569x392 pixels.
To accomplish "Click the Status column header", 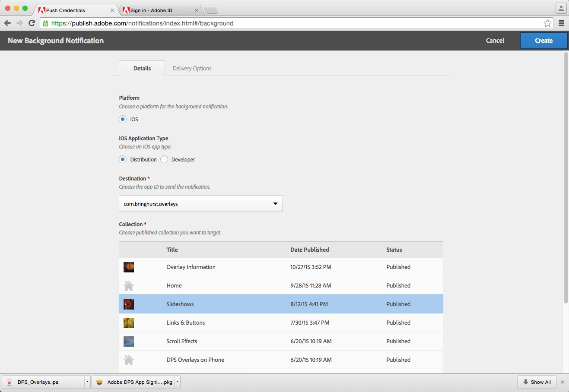I will coord(394,250).
